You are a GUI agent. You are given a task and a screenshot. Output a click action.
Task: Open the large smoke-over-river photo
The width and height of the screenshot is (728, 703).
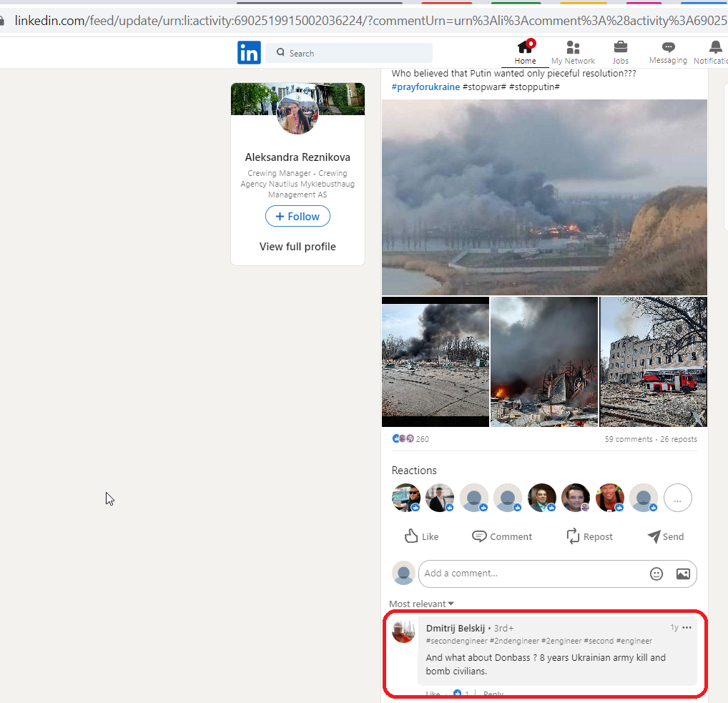point(544,197)
